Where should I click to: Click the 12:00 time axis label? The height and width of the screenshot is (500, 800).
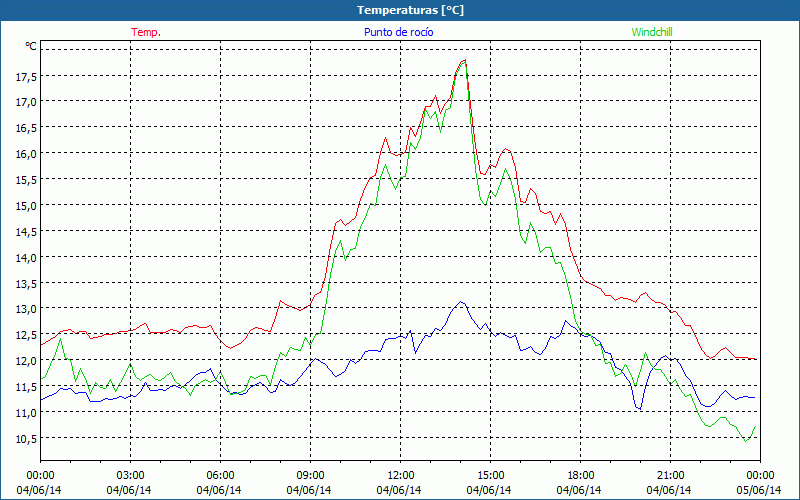pyautogui.click(x=401, y=475)
